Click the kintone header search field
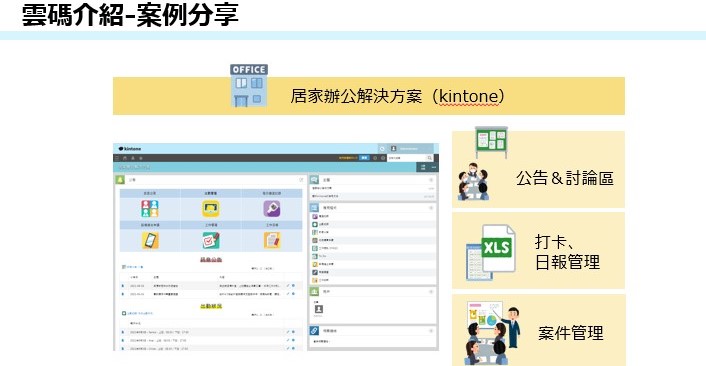This screenshot has width=706, height=366. pos(410,158)
